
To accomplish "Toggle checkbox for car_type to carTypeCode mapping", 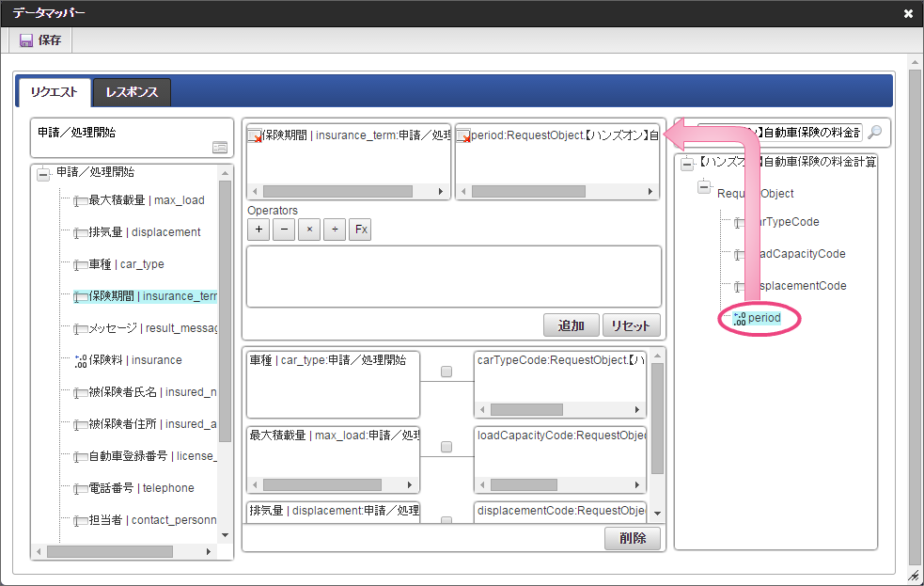I will 446,372.
